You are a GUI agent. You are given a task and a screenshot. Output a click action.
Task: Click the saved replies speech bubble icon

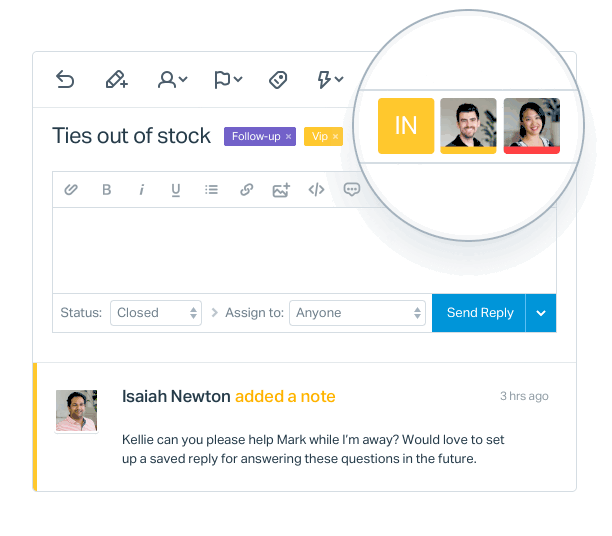tap(351, 190)
